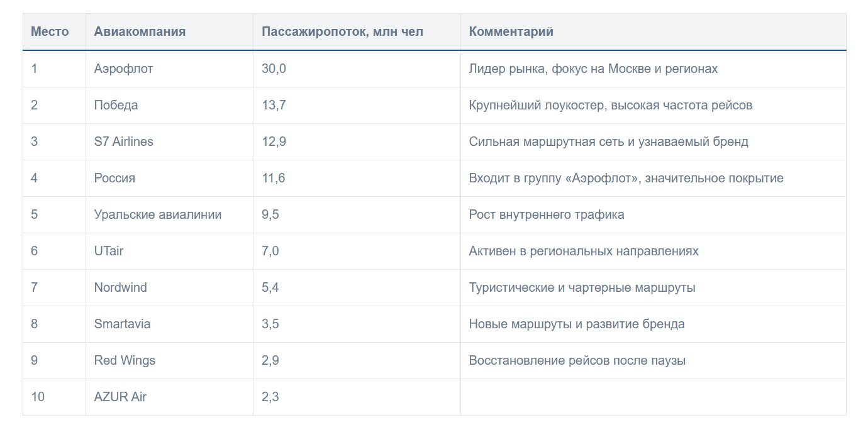This screenshot has width=868, height=432.
Task: Select the 13,7 passenger traffic value
Action: tap(274, 105)
